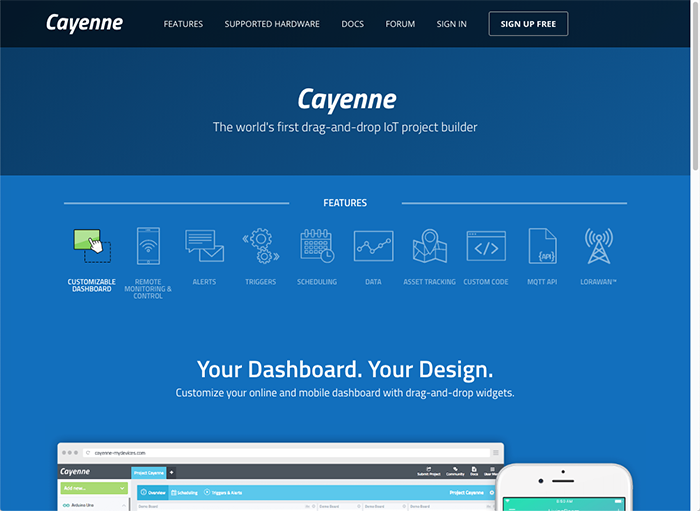This screenshot has height=511, width=700.
Task: Click Submit Project icon in dashboard mockup
Action: (429, 472)
